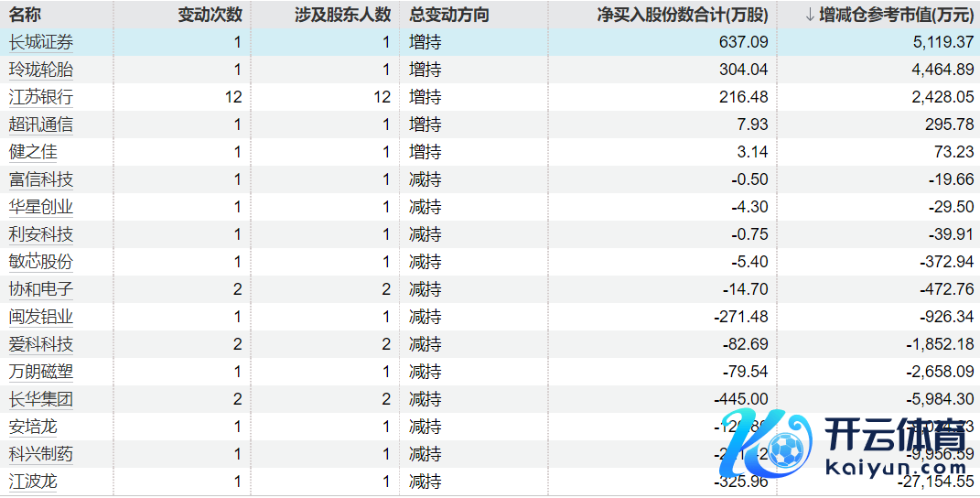Open the 敏芯股份 stock link

(41, 262)
